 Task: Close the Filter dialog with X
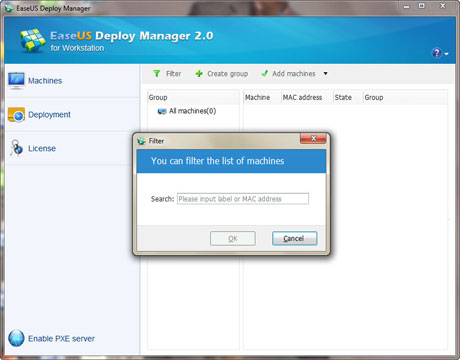[x=313, y=138]
